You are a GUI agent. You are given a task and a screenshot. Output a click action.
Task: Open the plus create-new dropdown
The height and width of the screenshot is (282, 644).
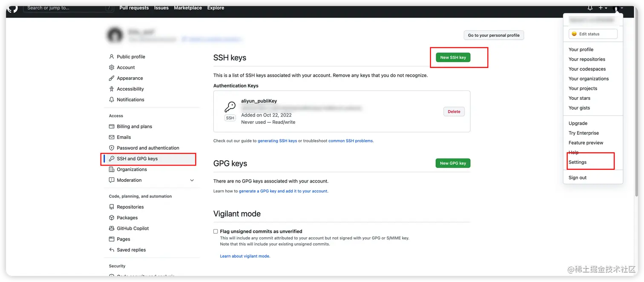tap(603, 8)
